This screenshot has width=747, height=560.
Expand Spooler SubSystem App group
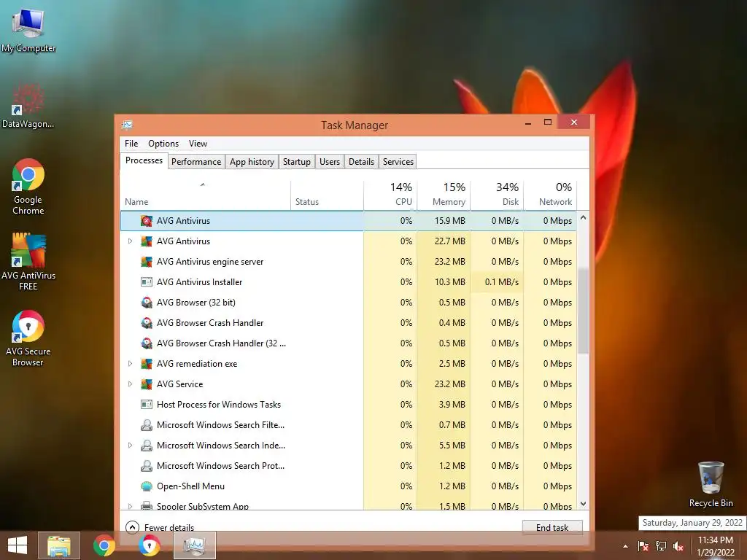130,506
